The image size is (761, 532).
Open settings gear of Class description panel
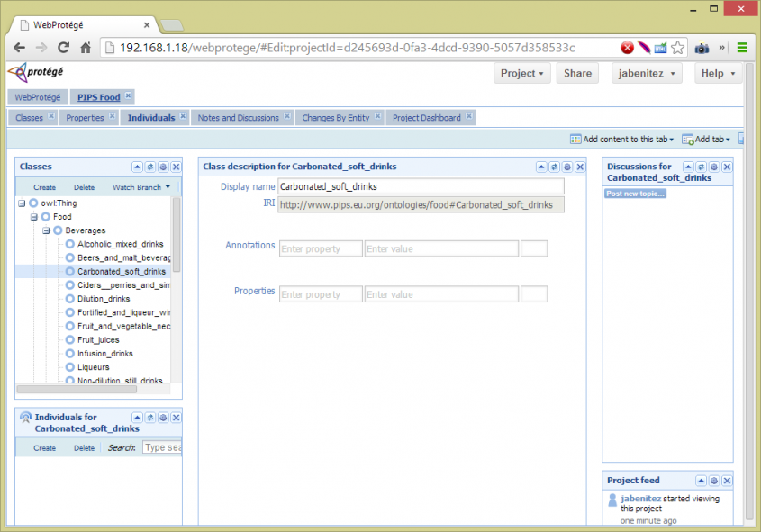(x=566, y=167)
